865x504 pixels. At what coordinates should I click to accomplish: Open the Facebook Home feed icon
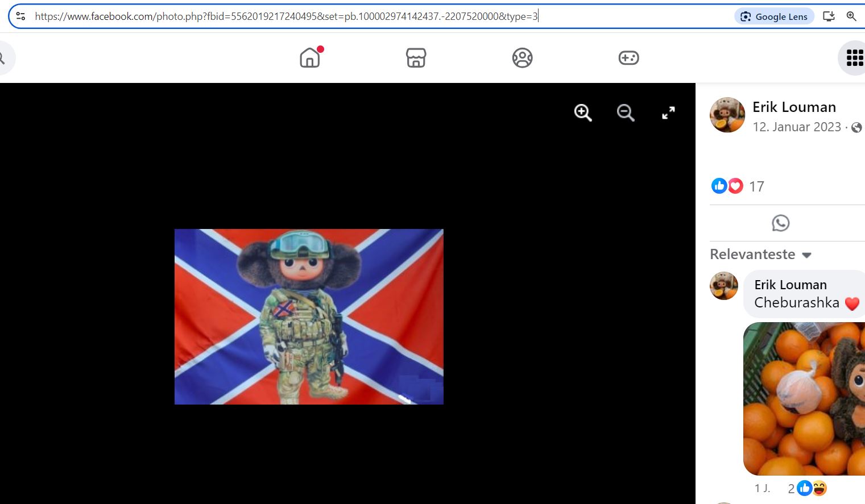pos(310,58)
